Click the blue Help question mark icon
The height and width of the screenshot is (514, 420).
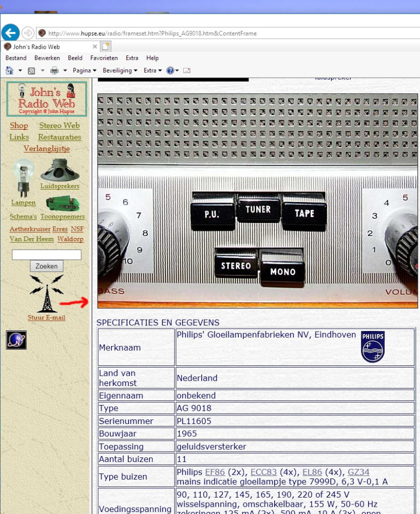coord(170,70)
